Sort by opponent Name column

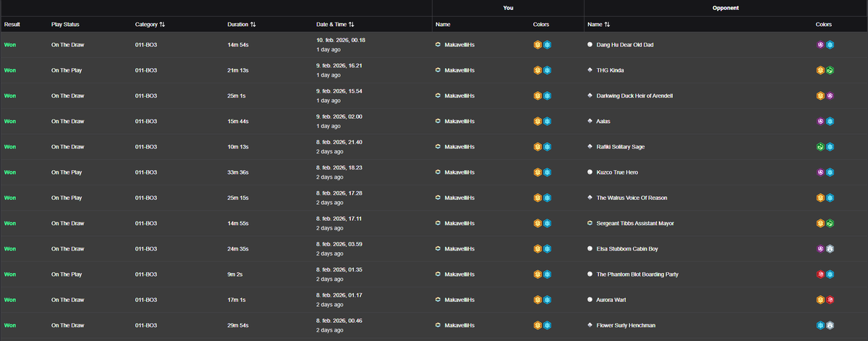[x=599, y=24]
